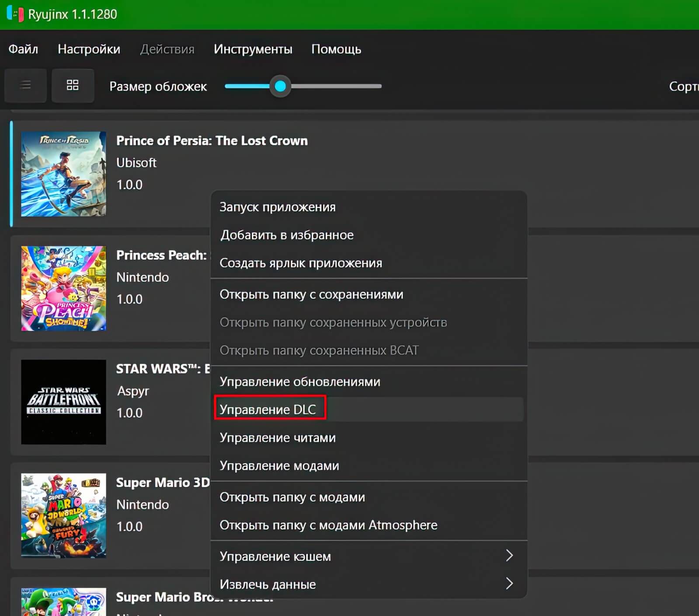Image resolution: width=699 pixels, height=616 pixels.
Task: Select Princess Peach Showtime cover art
Action: (x=63, y=288)
